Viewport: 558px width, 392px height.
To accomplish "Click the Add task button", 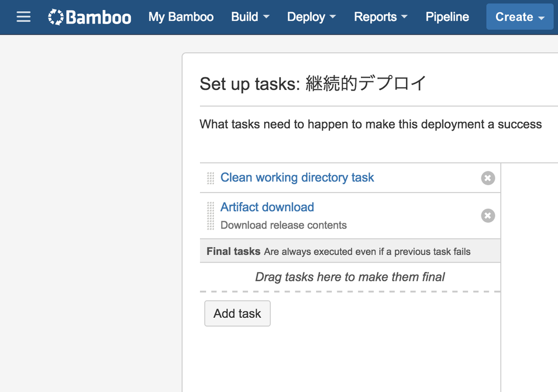I will click(237, 313).
